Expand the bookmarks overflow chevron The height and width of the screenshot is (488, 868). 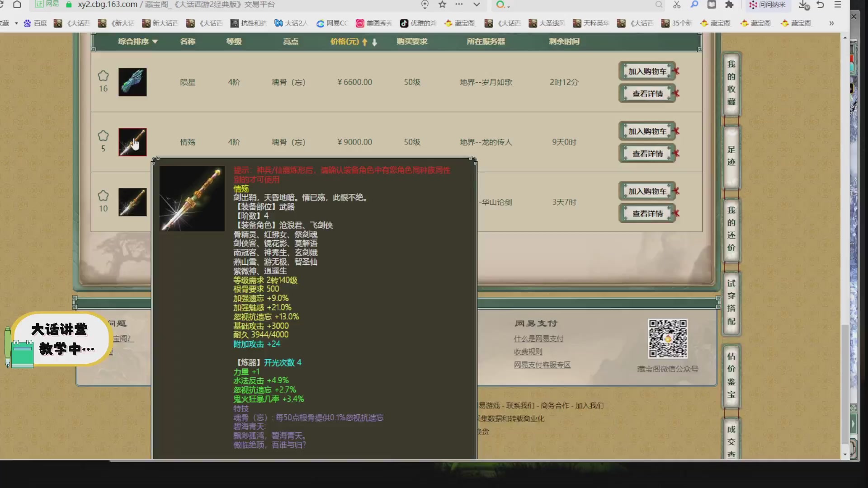(832, 23)
